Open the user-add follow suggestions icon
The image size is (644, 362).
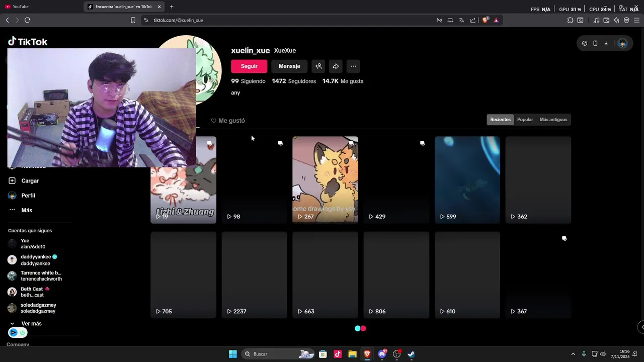[x=318, y=66]
